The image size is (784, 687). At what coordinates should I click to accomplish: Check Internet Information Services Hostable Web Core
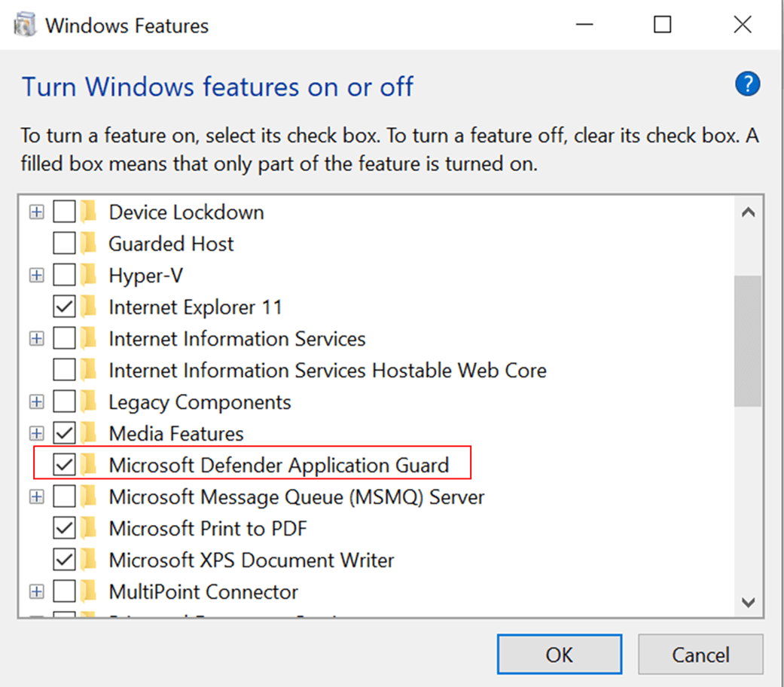click(64, 370)
